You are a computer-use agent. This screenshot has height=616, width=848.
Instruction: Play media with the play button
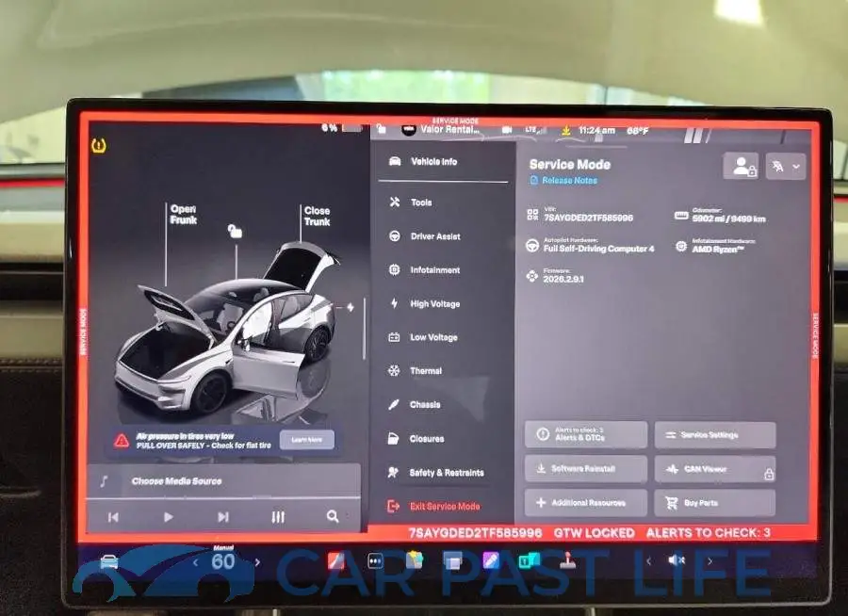tap(169, 517)
